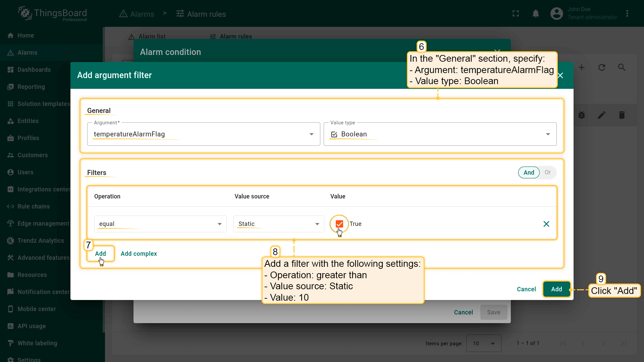The height and width of the screenshot is (362, 644).
Task: Expand the Value type Boolean dropdown
Action: click(440, 134)
